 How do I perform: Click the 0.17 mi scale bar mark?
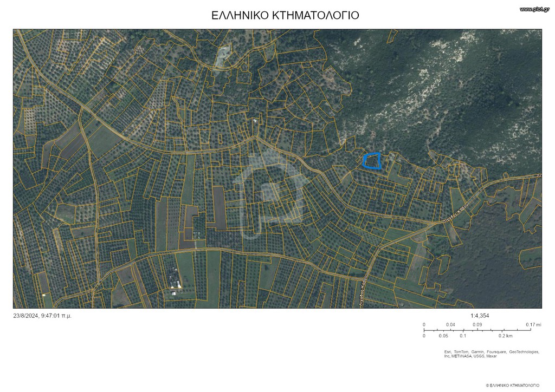(x=533, y=324)
